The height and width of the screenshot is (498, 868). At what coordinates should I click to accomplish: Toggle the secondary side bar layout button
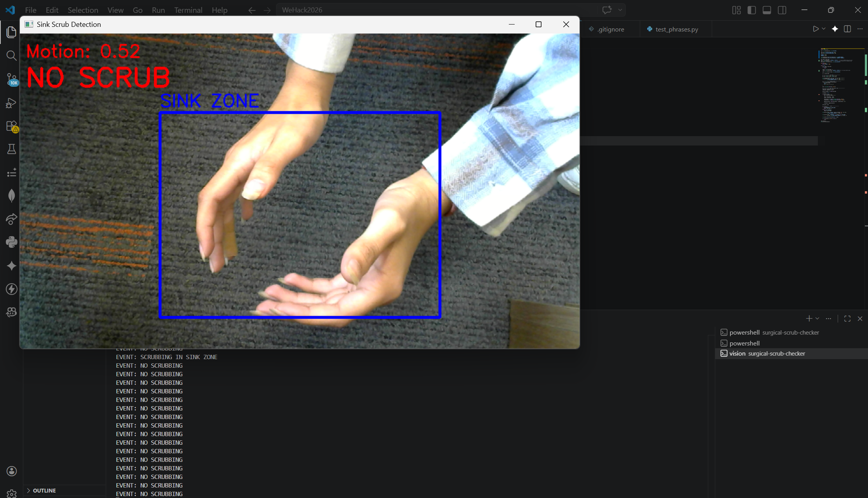coord(782,10)
